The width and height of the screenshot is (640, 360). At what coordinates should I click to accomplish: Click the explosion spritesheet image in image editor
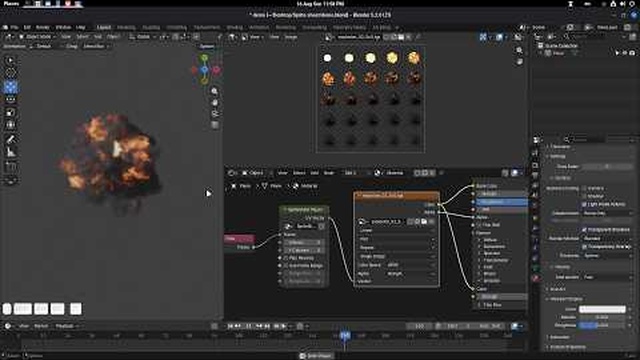[x=370, y=100]
